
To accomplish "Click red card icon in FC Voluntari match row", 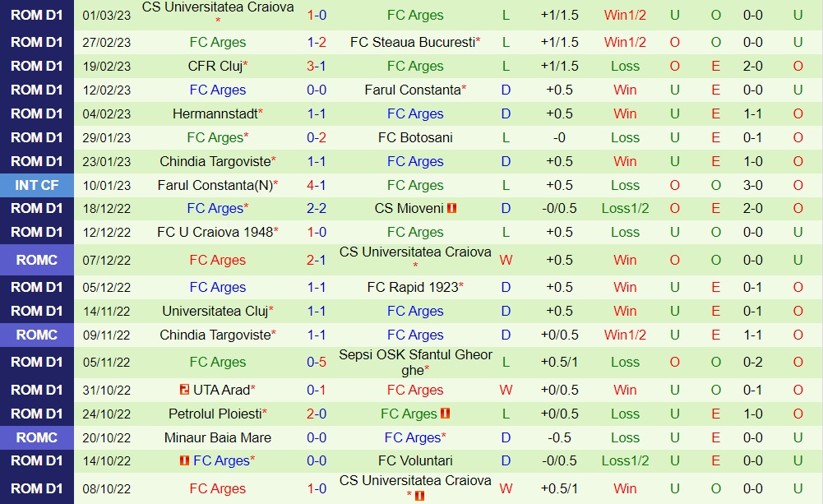I will click(x=185, y=461).
